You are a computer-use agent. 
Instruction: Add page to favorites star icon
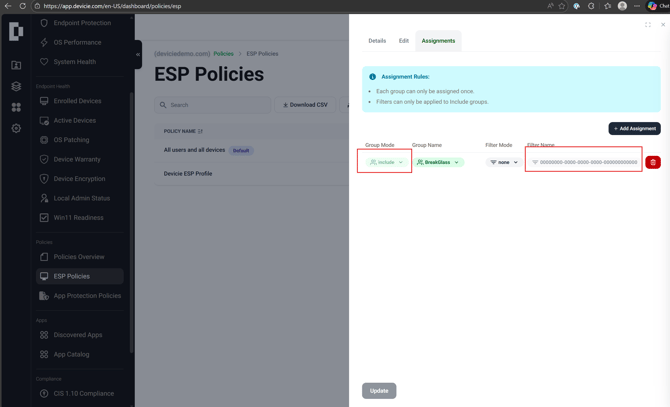[x=562, y=6]
